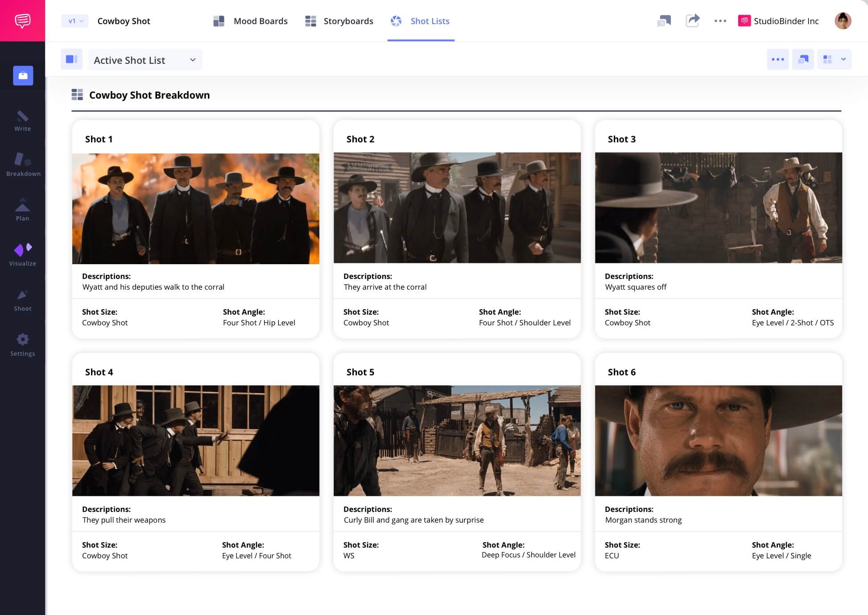The height and width of the screenshot is (615, 868).
Task: Select the Visualize sidebar icon
Action: point(22,254)
